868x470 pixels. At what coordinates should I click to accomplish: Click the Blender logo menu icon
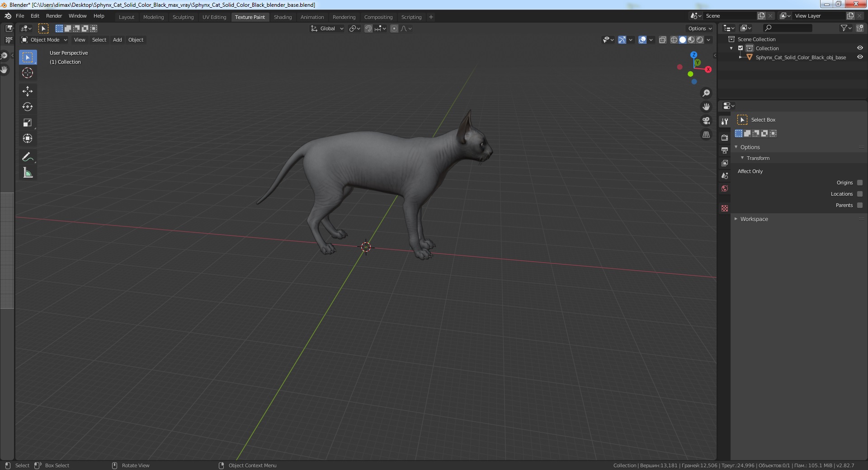coord(8,16)
